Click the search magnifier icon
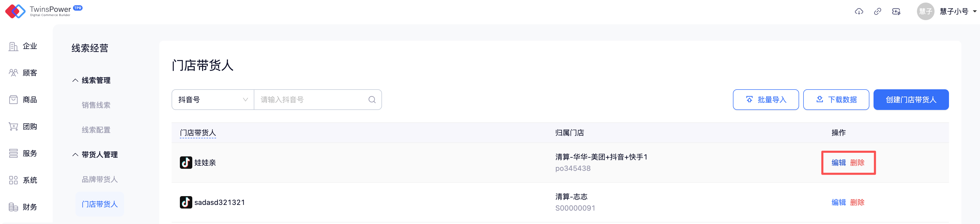 (372, 99)
